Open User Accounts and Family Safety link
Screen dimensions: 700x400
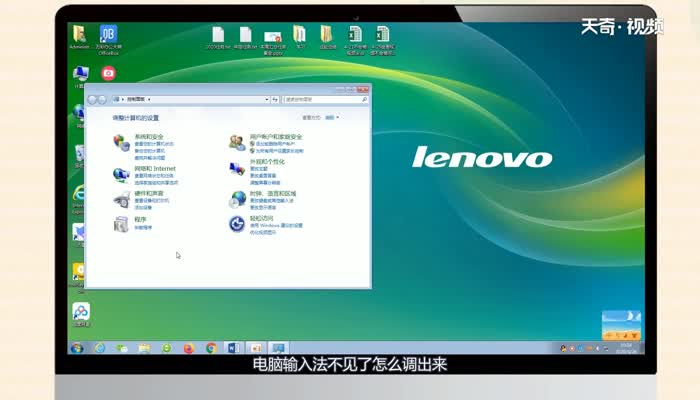click(276, 137)
